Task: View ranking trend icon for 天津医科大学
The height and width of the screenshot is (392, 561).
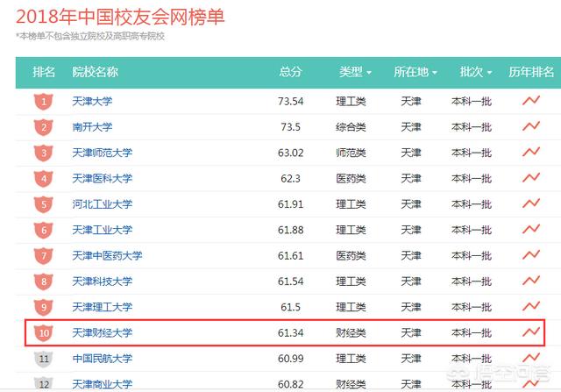Action: point(530,178)
